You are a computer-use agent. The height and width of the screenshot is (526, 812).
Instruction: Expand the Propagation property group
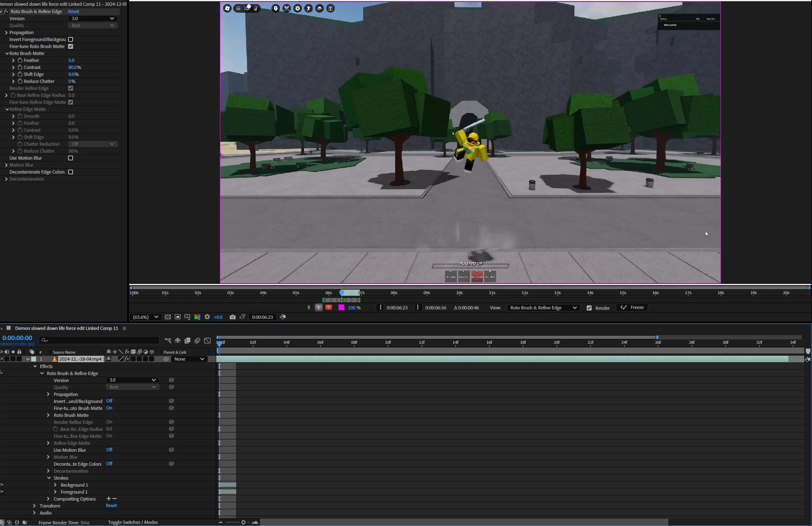[6, 32]
